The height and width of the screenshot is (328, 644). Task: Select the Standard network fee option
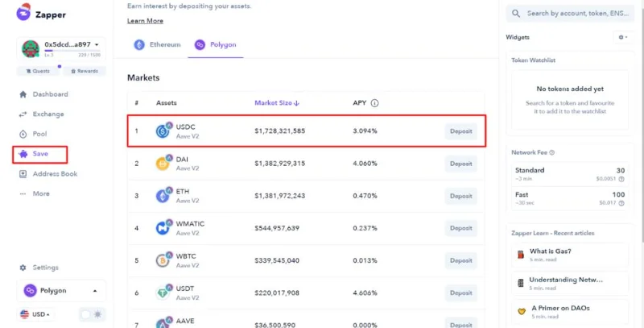tap(570, 174)
